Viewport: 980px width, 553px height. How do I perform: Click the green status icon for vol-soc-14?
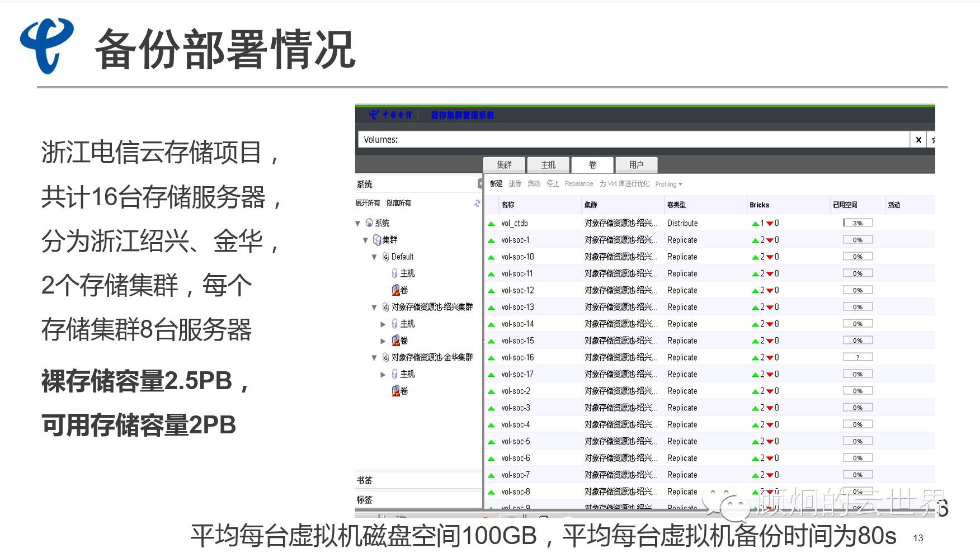pos(491,324)
